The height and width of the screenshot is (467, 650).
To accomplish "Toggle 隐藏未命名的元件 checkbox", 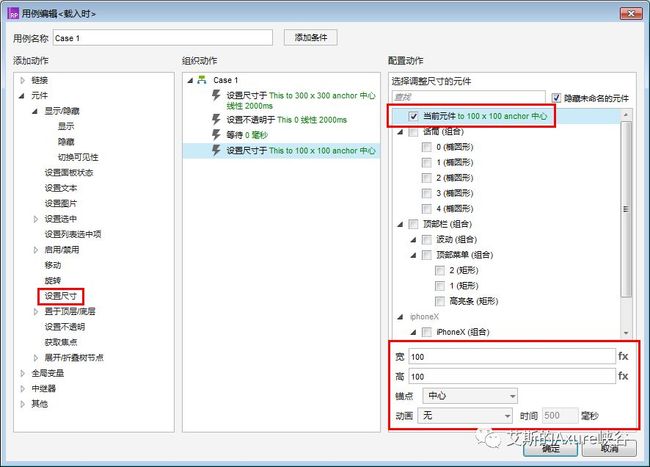I will 556,98.
